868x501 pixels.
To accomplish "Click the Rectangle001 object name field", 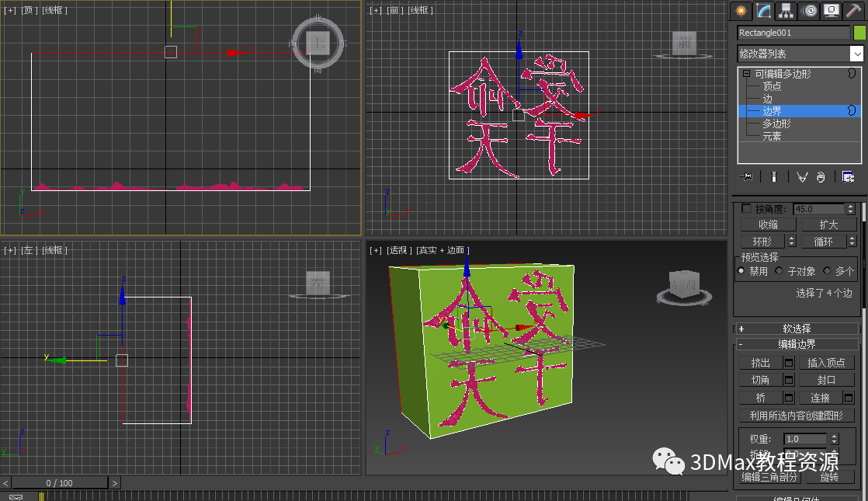I will coord(793,33).
